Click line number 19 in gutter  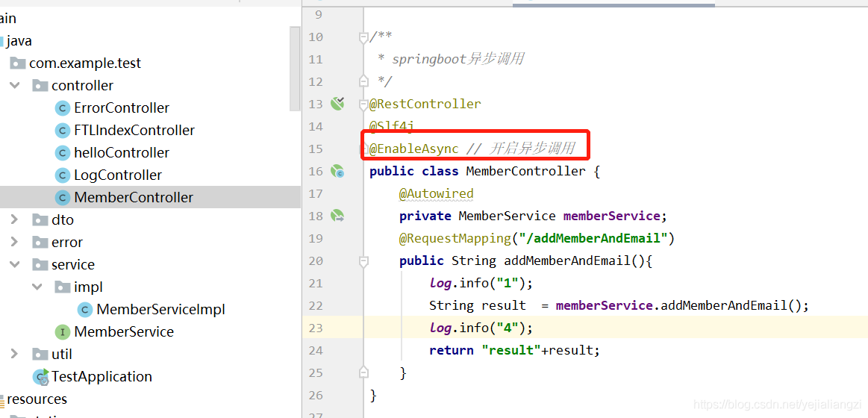point(316,239)
